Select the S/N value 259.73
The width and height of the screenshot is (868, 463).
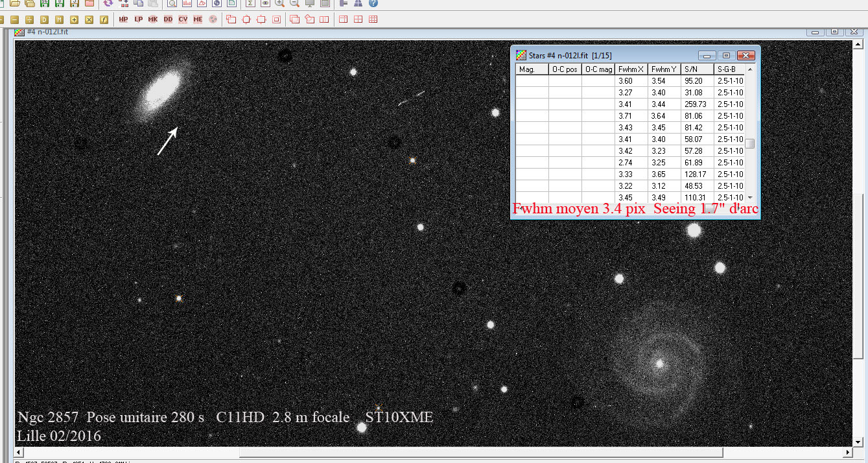698,104
